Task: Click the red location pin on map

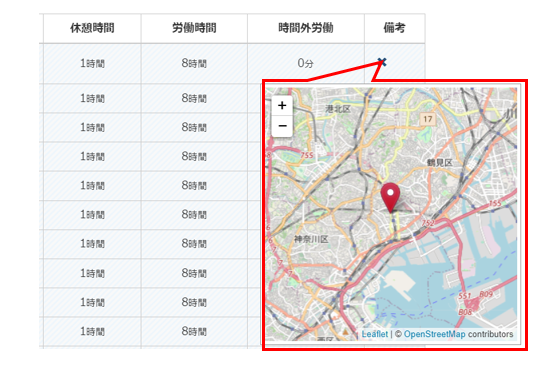Action: [x=390, y=198]
